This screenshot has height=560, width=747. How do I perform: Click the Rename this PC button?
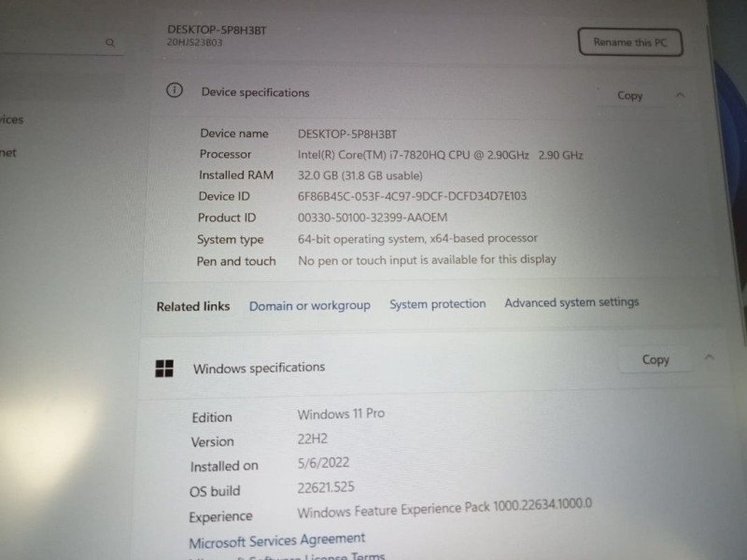[x=630, y=42]
